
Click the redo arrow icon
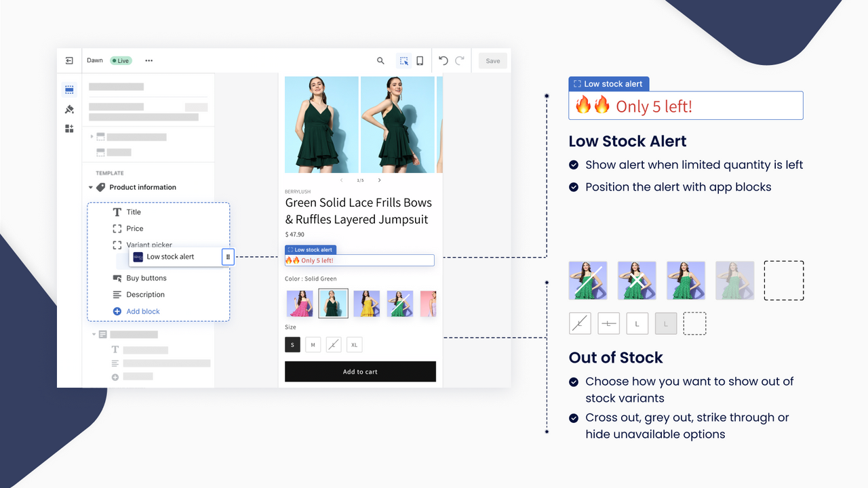[459, 60]
